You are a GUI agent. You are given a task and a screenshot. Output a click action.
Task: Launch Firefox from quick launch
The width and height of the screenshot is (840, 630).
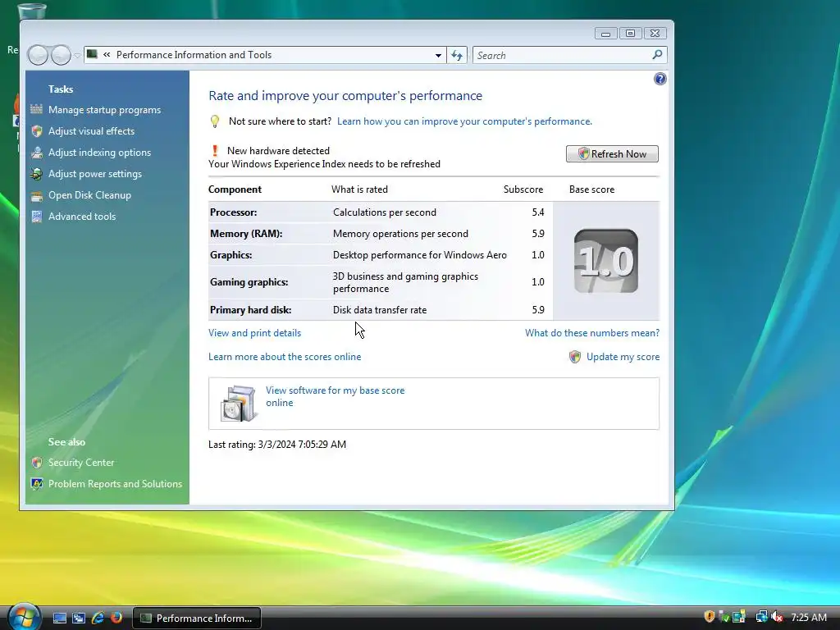[116, 618]
